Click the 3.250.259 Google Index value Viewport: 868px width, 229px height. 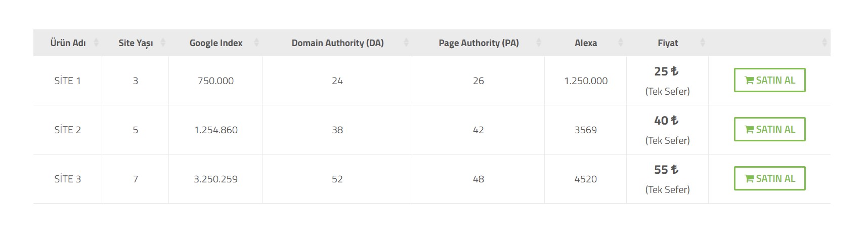tap(215, 179)
